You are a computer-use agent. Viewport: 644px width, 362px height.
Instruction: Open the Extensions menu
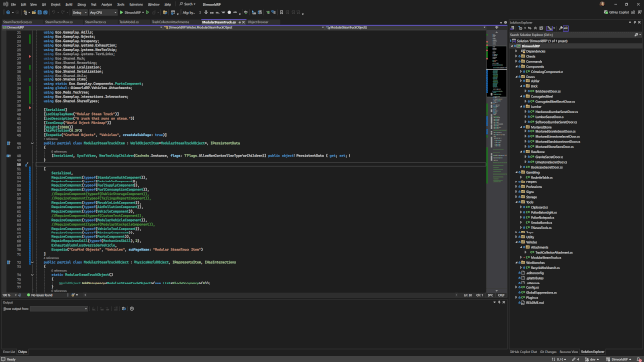tap(135, 4)
